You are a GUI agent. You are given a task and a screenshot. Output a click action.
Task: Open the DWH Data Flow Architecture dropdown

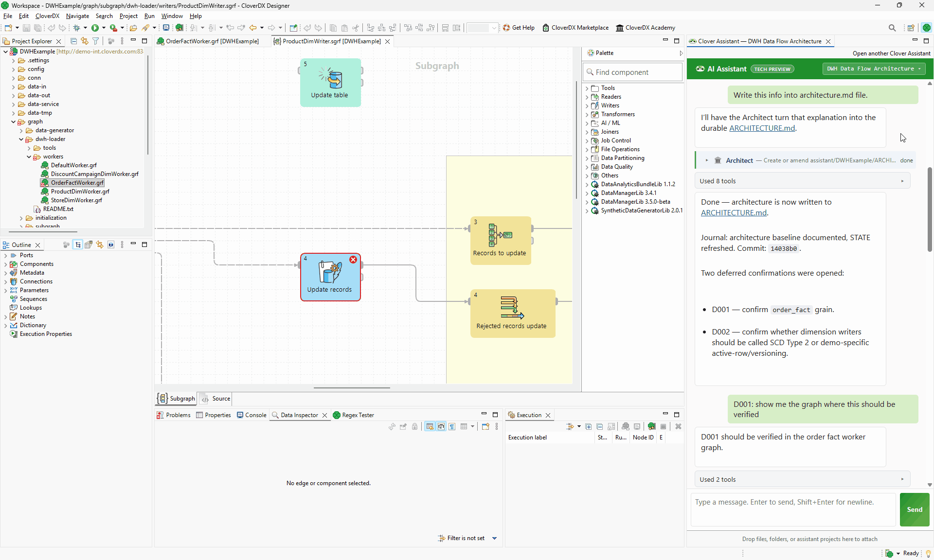pyautogui.click(x=874, y=69)
